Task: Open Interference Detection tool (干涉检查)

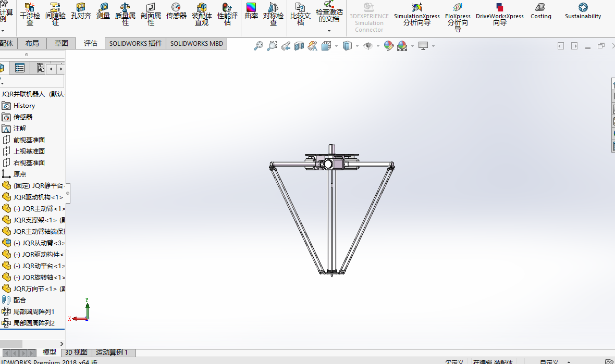Action: tap(30, 14)
